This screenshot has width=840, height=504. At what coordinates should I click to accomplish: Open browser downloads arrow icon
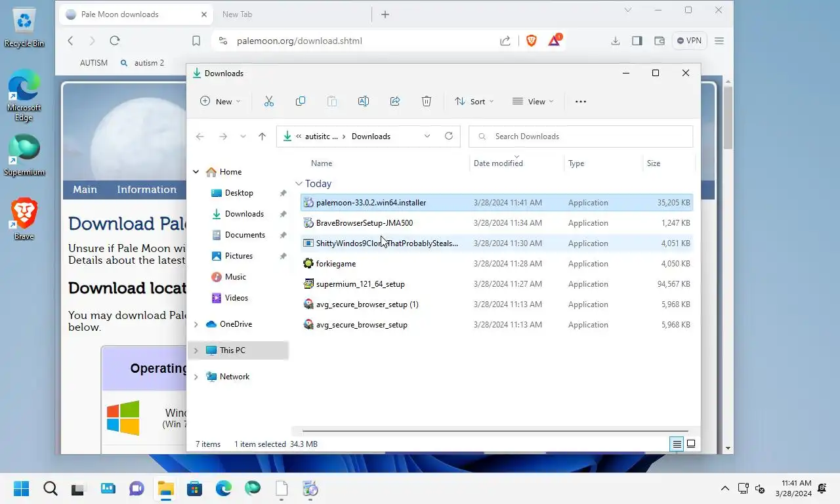coord(616,41)
